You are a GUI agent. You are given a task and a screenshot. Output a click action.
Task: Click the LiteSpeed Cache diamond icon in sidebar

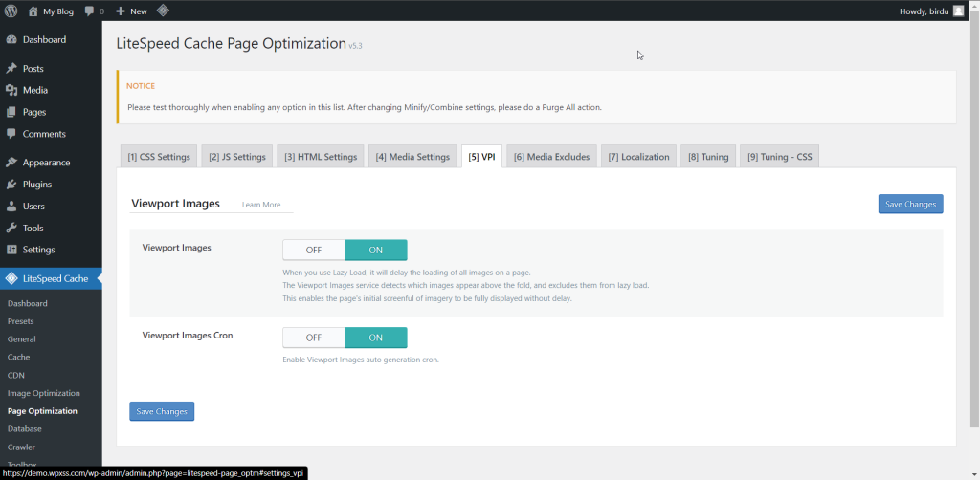(11, 278)
